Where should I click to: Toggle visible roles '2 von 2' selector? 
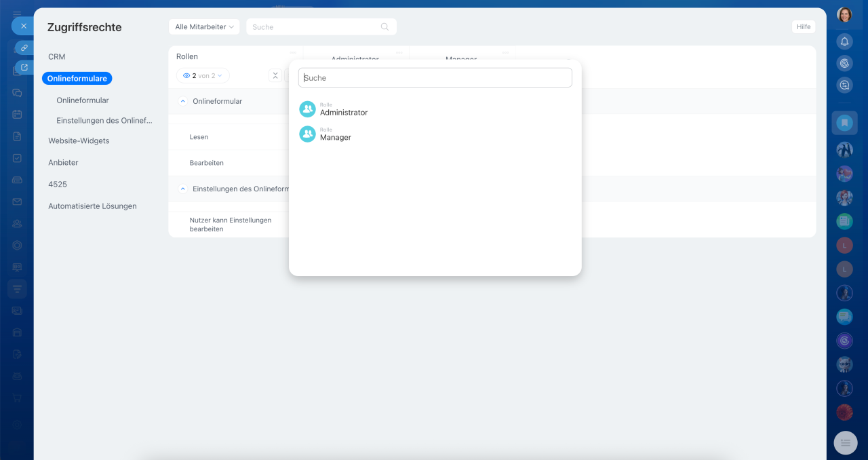click(x=203, y=75)
